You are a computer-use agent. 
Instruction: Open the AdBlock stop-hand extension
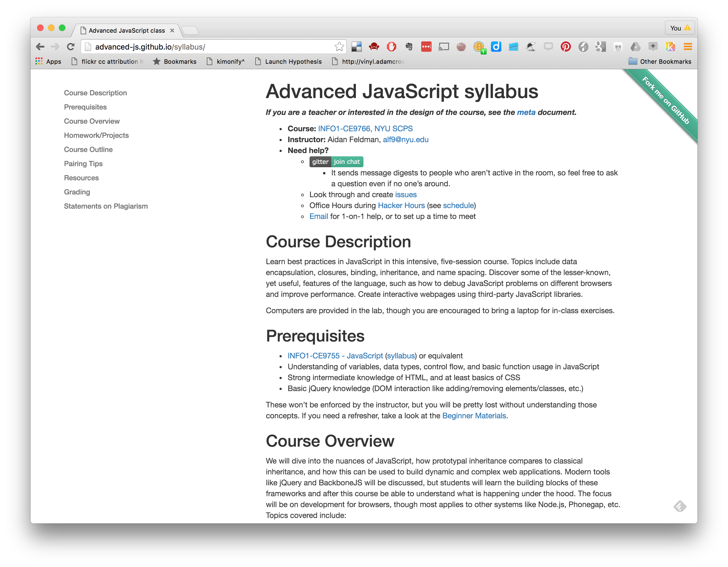pyautogui.click(x=391, y=47)
